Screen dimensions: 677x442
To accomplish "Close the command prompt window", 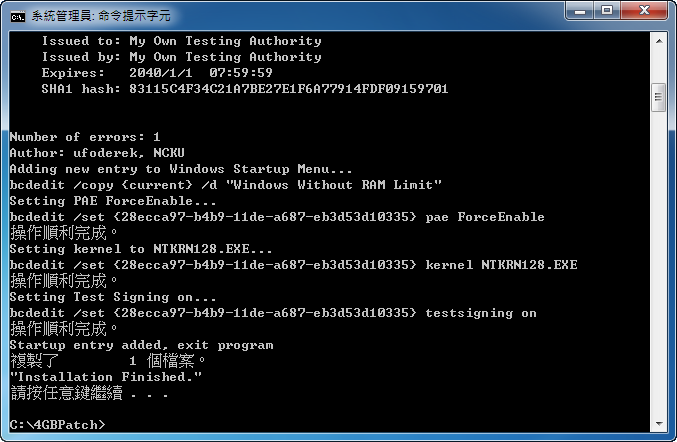I will tap(644, 11).
